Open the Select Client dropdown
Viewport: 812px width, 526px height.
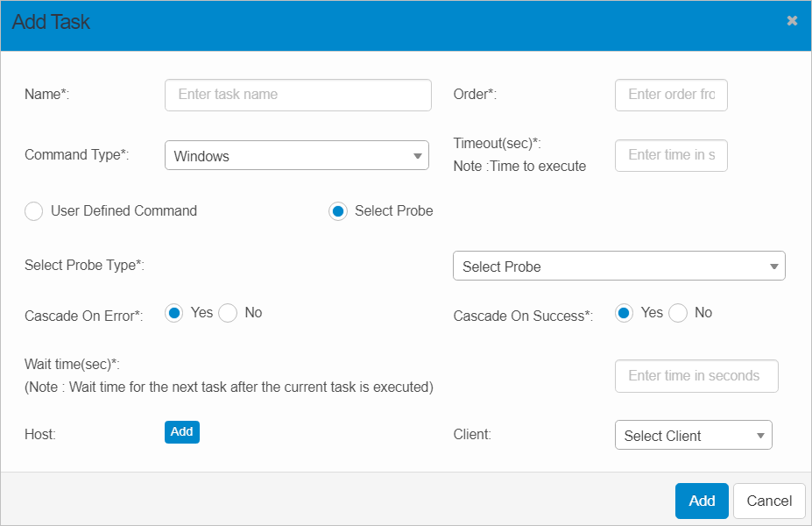694,436
